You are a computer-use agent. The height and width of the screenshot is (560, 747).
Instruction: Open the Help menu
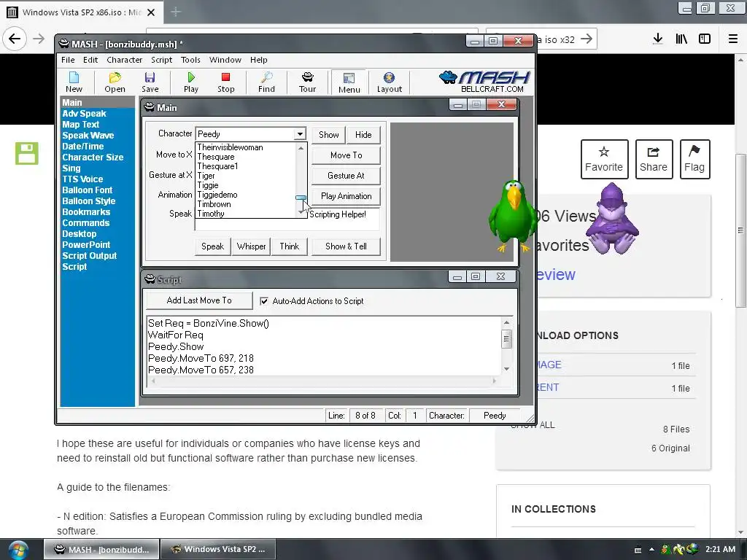coord(259,60)
